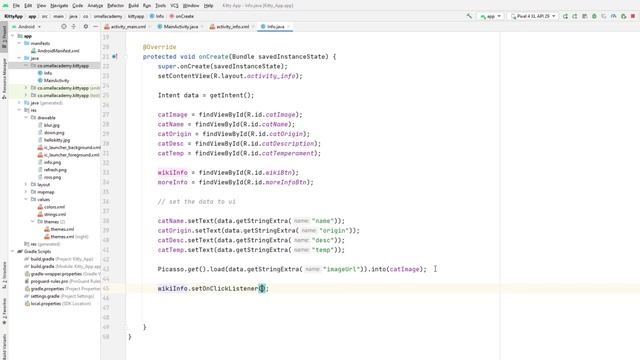Collapse the app module in project tree
This screenshot has width=640, height=360.
(13, 36)
